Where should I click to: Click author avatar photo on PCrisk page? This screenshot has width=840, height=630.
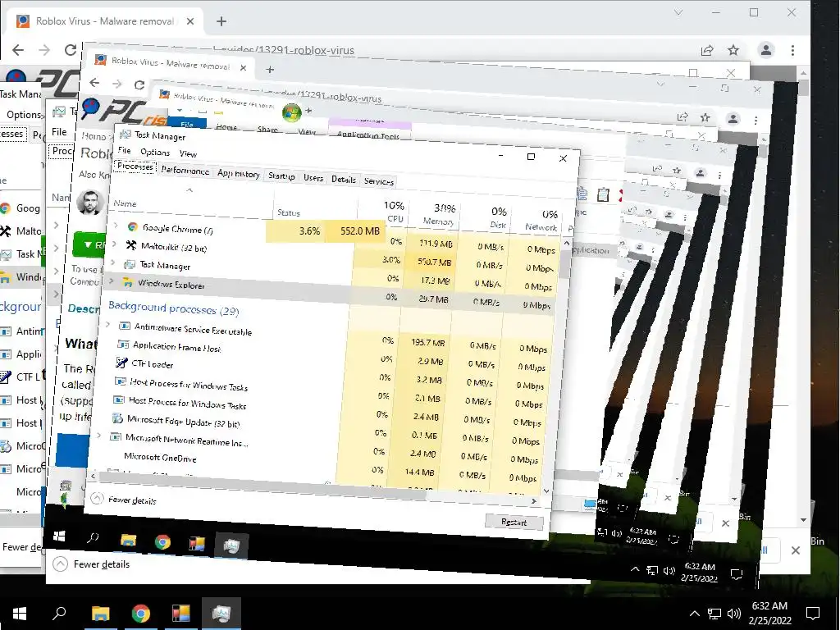pyautogui.click(x=89, y=202)
